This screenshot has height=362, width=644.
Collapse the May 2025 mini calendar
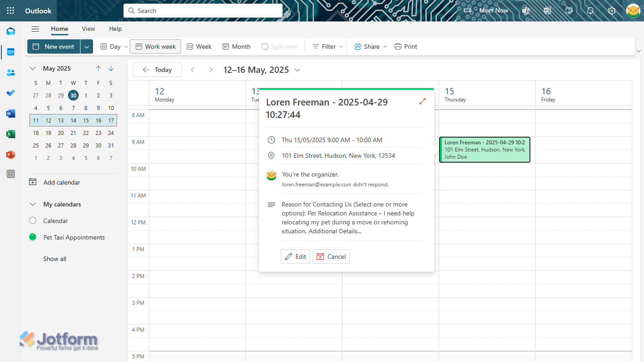point(33,68)
